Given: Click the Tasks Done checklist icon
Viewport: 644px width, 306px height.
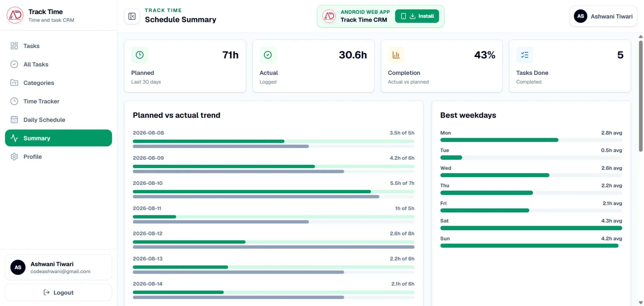Looking at the screenshot, I should 525,55.
